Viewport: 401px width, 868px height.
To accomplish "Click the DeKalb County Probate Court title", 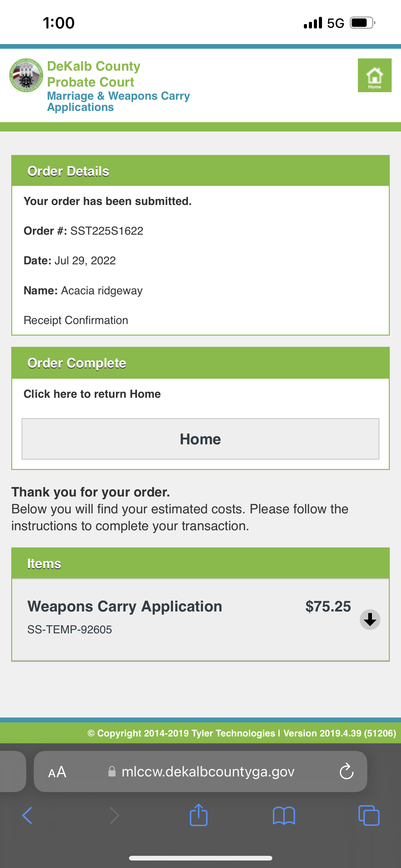I will (x=94, y=74).
